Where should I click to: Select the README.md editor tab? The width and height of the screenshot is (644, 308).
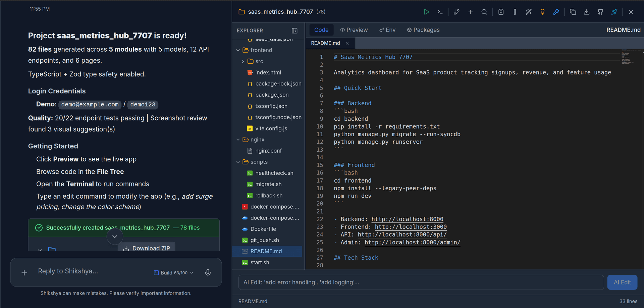point(325,43)
